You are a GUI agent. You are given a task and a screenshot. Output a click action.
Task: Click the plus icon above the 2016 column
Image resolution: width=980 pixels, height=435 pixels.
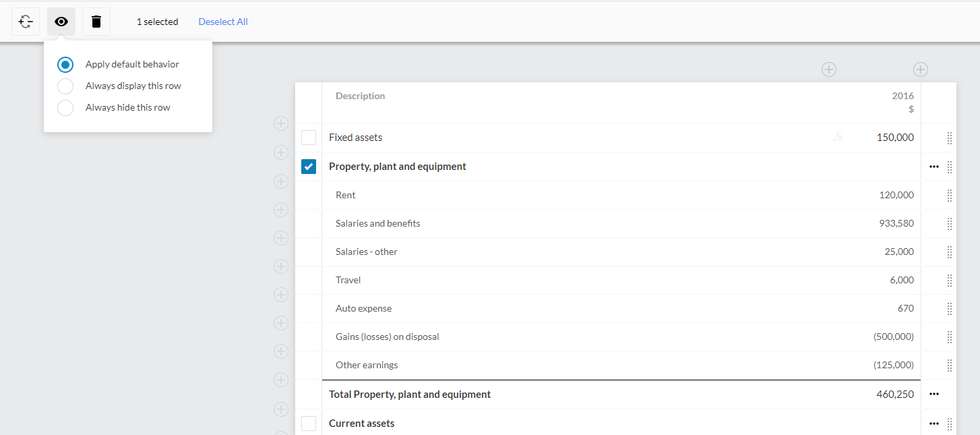click(829, 69)
